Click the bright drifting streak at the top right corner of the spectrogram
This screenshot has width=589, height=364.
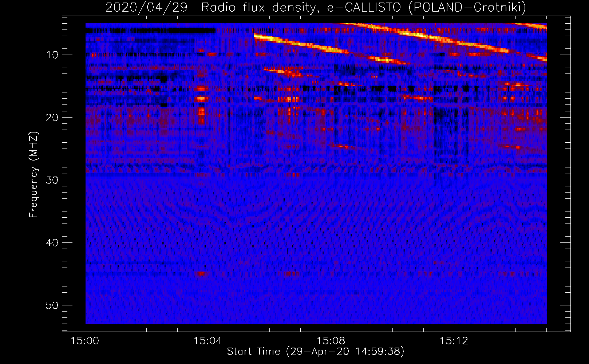point(531,25)
